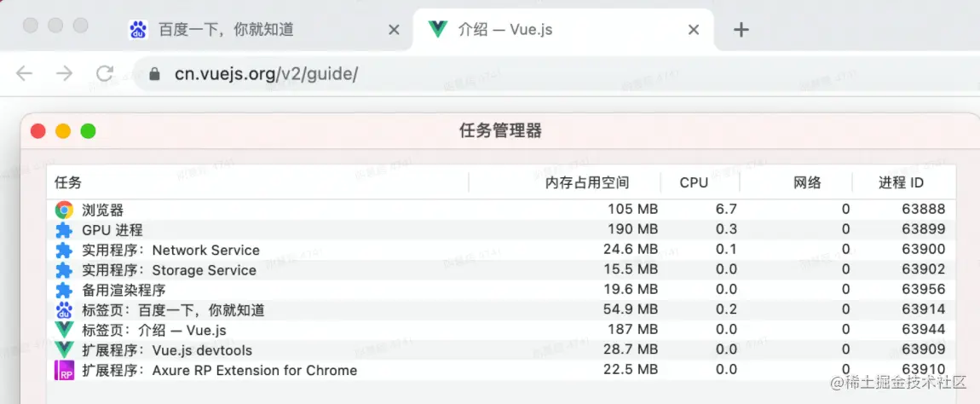Image resolution: width=980 pixels, height=404 pixels.
Task: Click the browser back arrow
Action: [x=25, y=74]
